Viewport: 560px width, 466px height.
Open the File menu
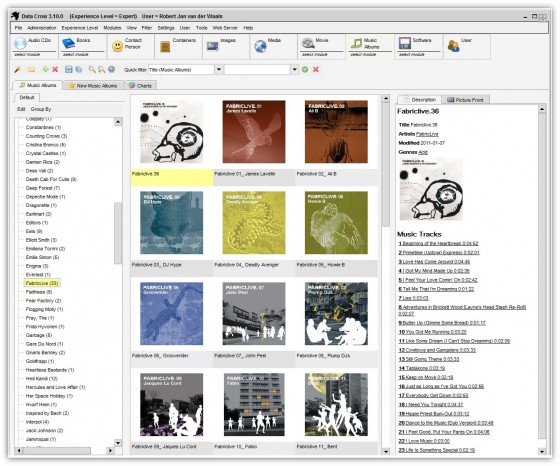pyautogui.click(x=19, y=28)
